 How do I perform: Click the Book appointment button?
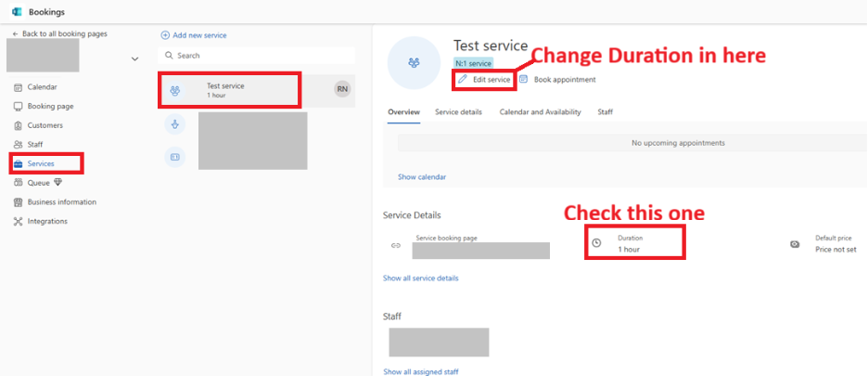click(x=558, y=80)
